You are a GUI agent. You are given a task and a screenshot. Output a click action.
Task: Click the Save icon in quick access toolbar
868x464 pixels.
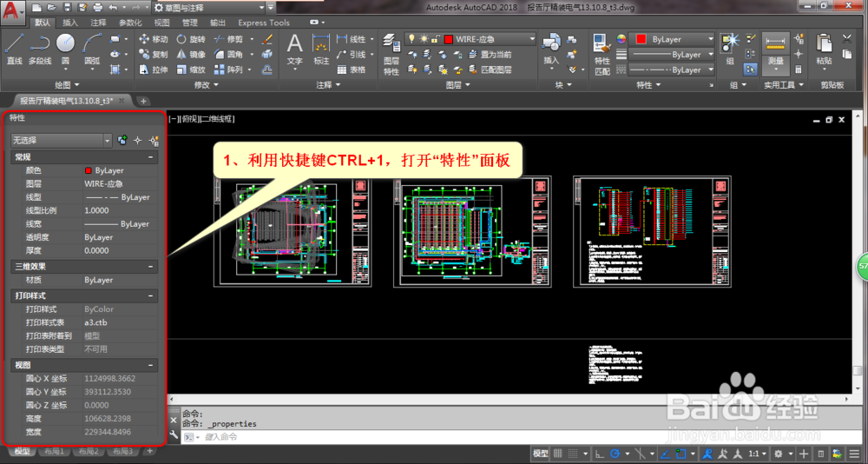pos(67,7)
